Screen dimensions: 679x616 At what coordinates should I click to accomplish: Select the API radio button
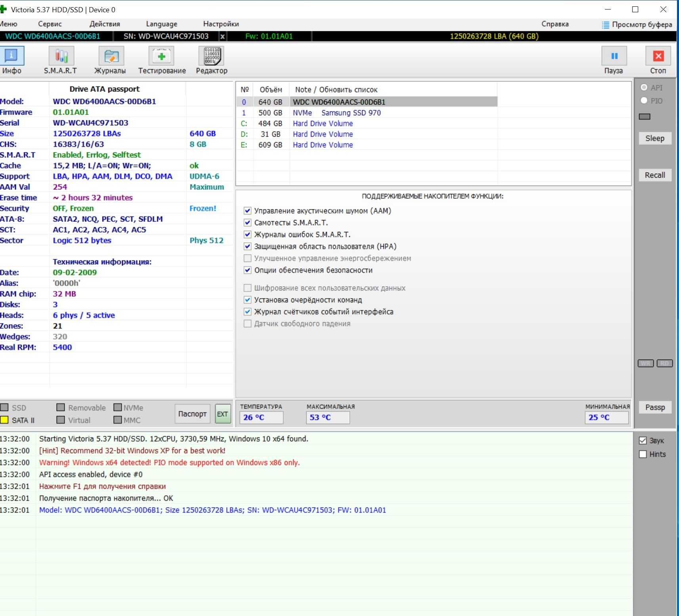(x=644, y=87)
